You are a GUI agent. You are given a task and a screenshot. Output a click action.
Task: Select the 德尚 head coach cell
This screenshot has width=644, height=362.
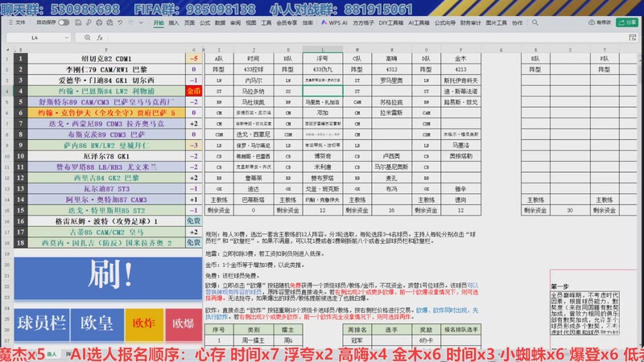coord(460,200)
